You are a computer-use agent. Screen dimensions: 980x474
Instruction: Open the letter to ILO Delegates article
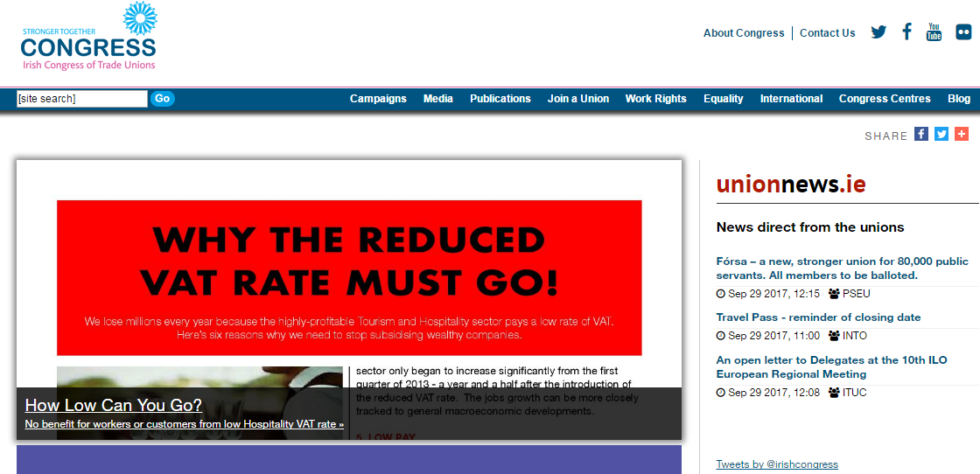click(831, 367)
